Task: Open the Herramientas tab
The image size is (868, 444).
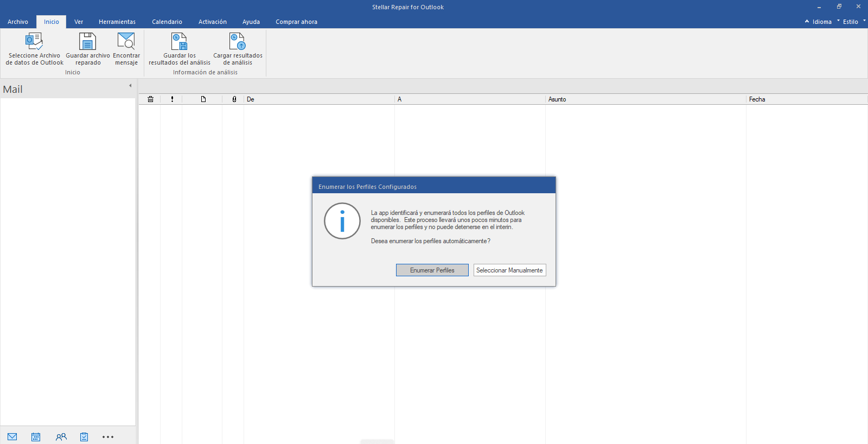Action: [x=117, y=22]
